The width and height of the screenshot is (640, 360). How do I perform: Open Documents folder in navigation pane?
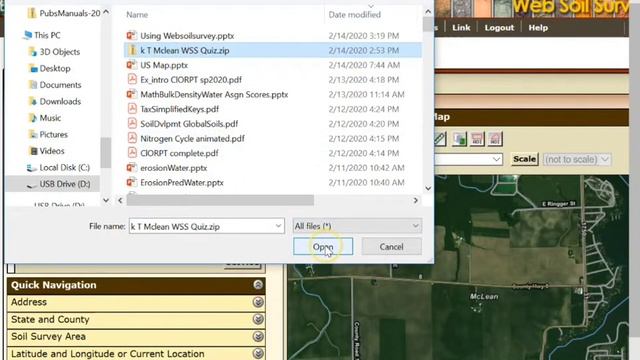point(55,85)
